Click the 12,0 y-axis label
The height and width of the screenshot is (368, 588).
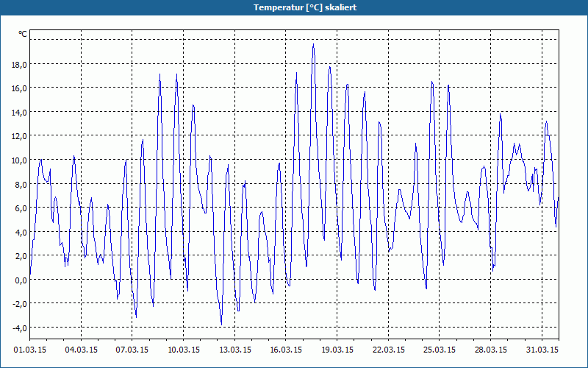pyautogui.click(x=19, y=136)
